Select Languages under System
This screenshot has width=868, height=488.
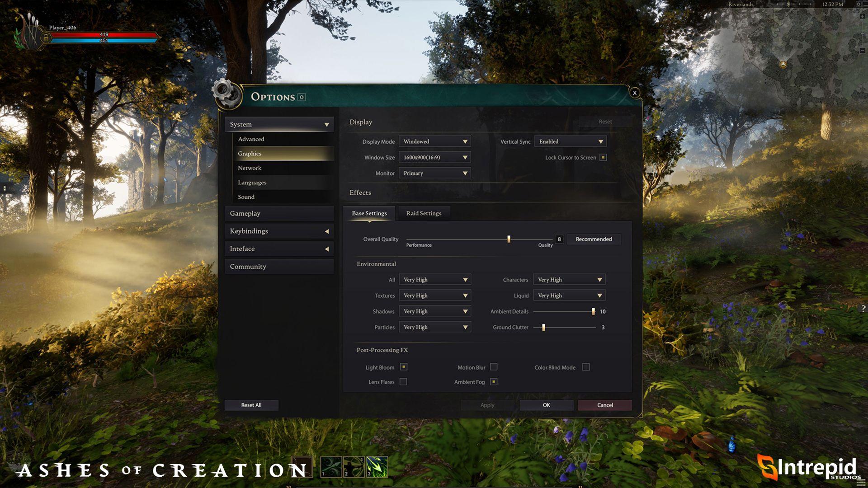tap(283, 183)
